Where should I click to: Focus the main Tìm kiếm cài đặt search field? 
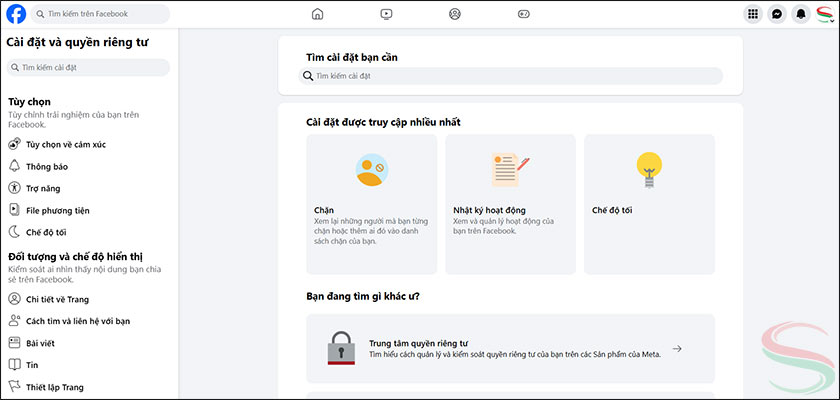pyautogui.click(x=511, y=76)
